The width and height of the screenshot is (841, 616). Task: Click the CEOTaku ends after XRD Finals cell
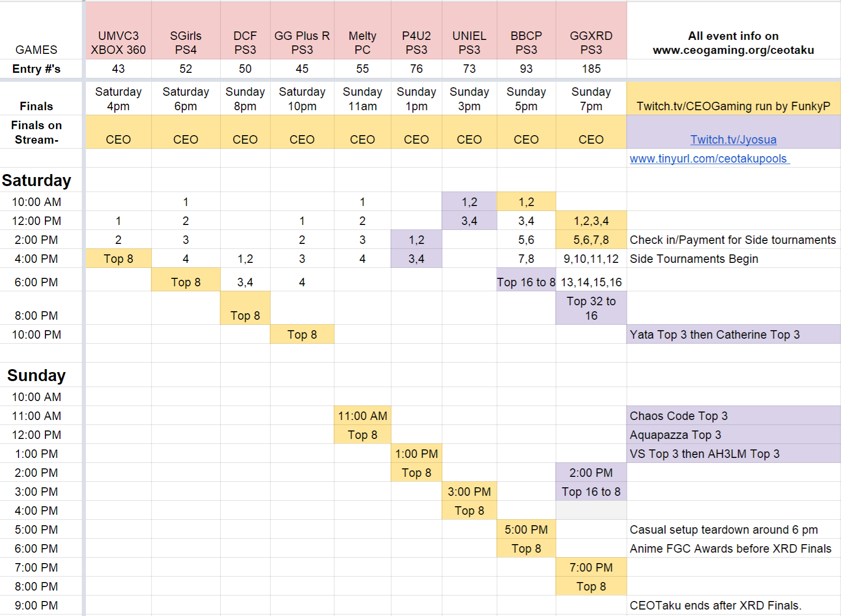click(x=714, y=606)
